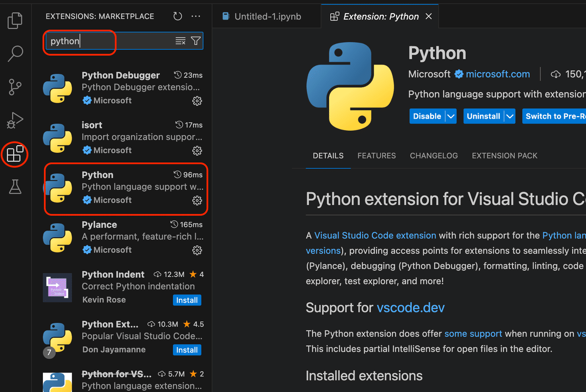This screenshot has width=586, height=392.
Task: Expand the Uninstall button dropdown arrow
Action: pyautogui.click(x=509, y=116)
